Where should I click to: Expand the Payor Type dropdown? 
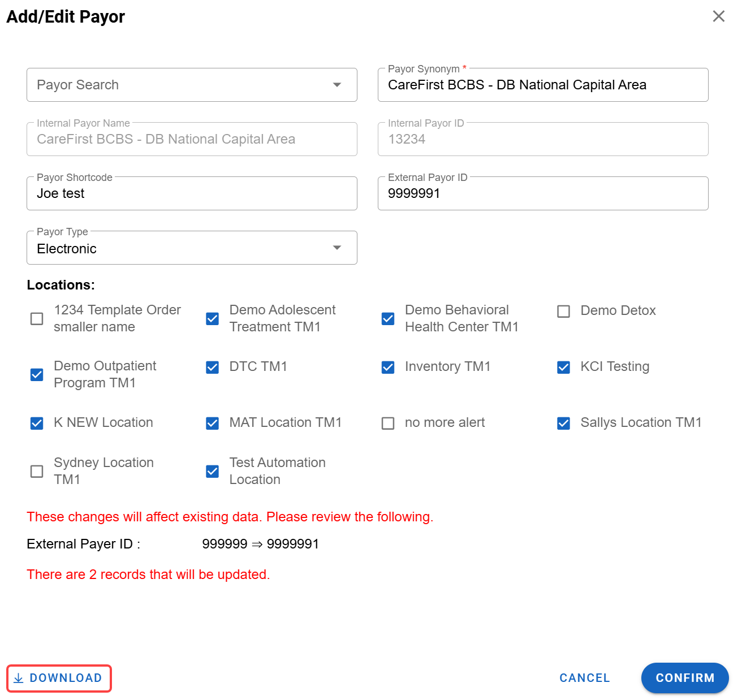192,248
